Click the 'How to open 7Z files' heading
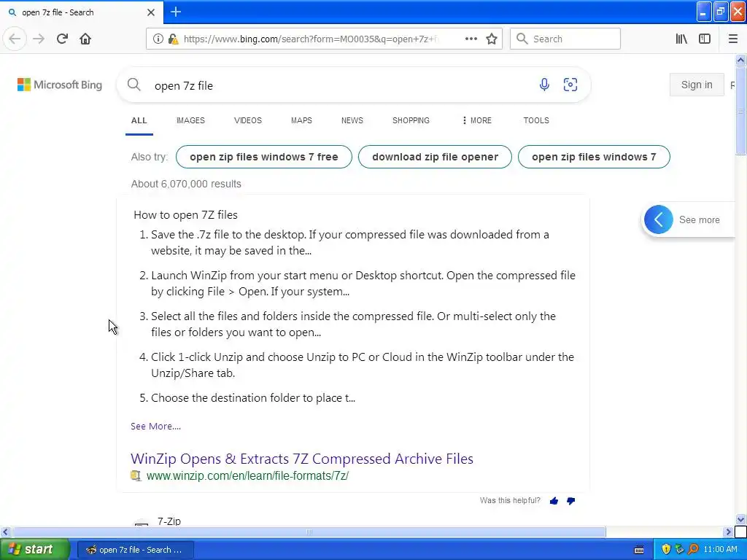This screenshot has height=560, width=747. [185, 215]
